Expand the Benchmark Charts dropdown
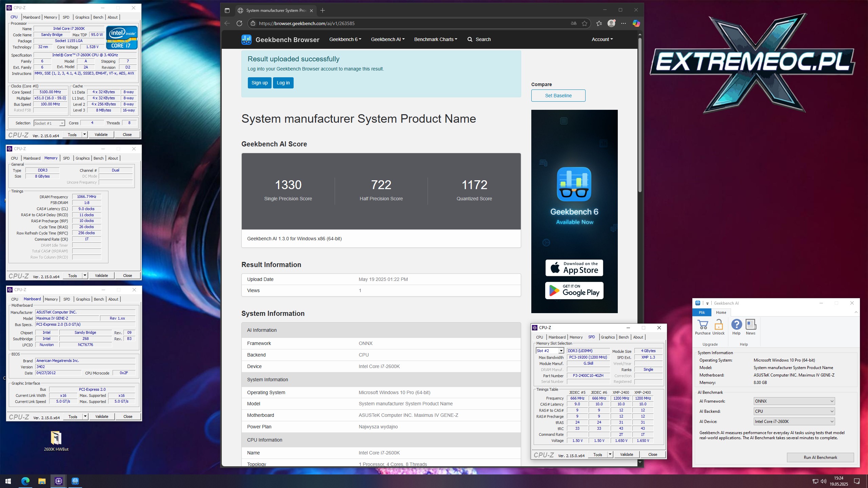868x488 pixels. 436,39
